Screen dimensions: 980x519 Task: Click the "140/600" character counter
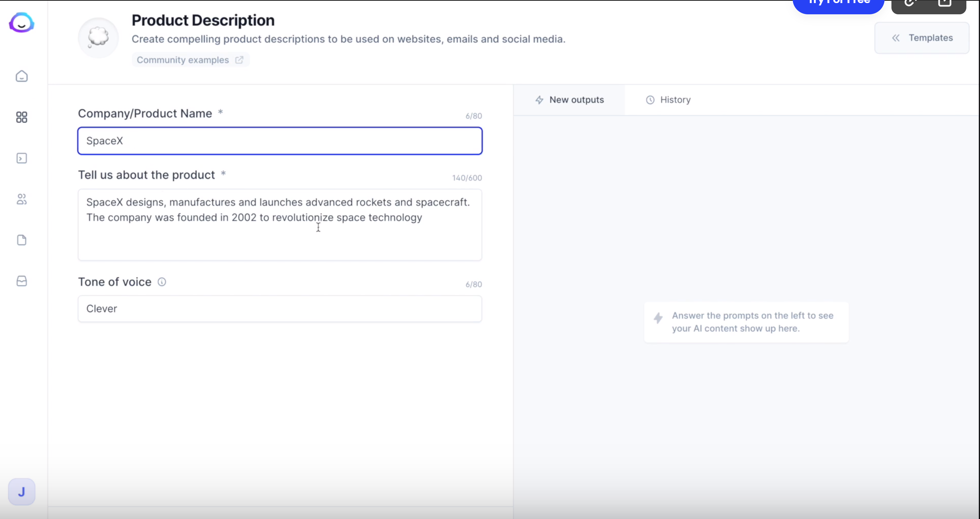point(467,178)
